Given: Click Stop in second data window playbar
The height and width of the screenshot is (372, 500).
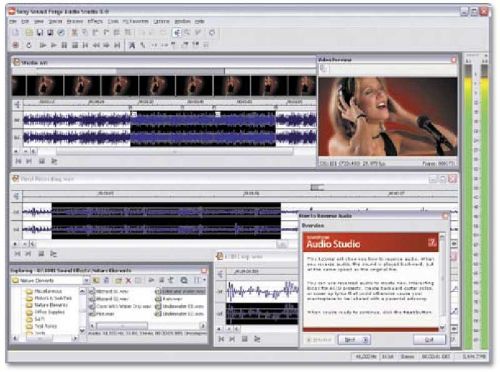Looking at the screenshot, I should point(41,254).
